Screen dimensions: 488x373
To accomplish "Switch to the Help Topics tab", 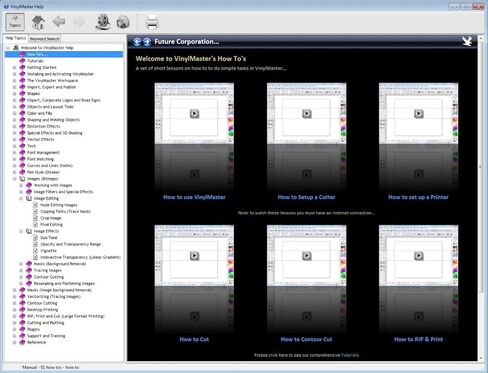I will [x=16, y=38].
